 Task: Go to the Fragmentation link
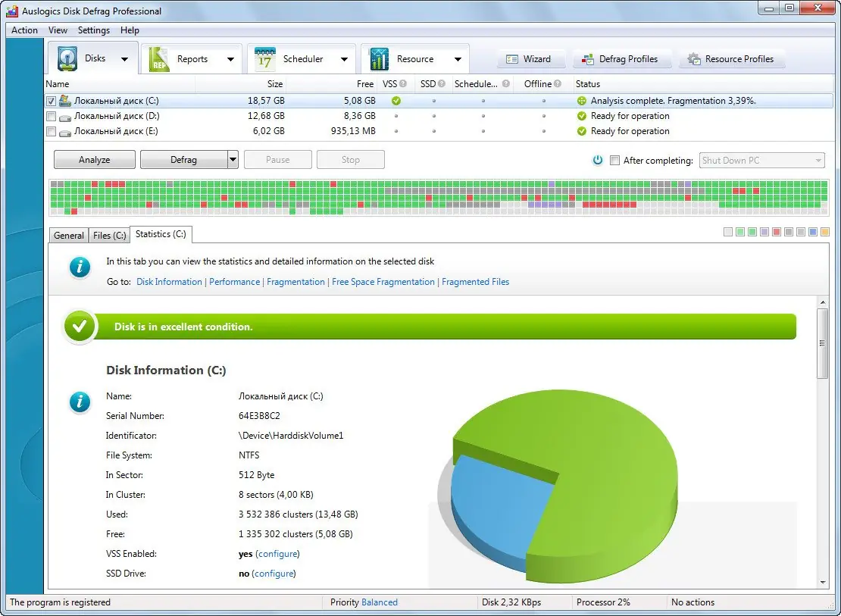point(295,282)
